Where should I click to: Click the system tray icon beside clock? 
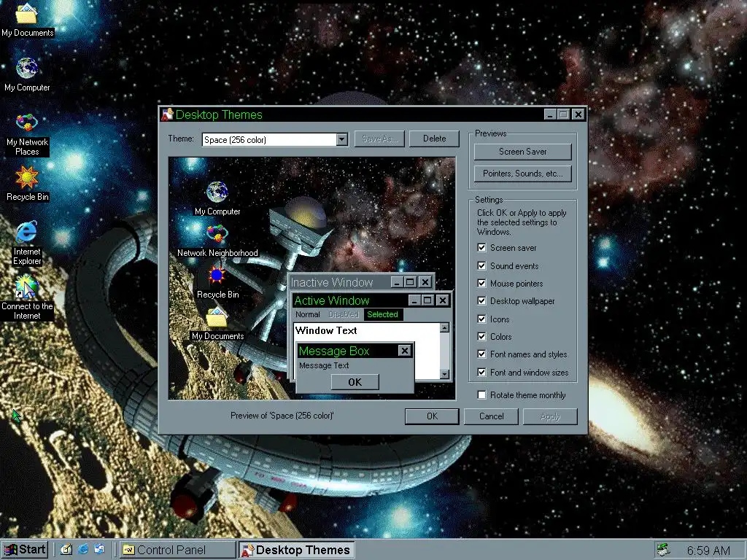pyautogui.click(x=662, y=550)
